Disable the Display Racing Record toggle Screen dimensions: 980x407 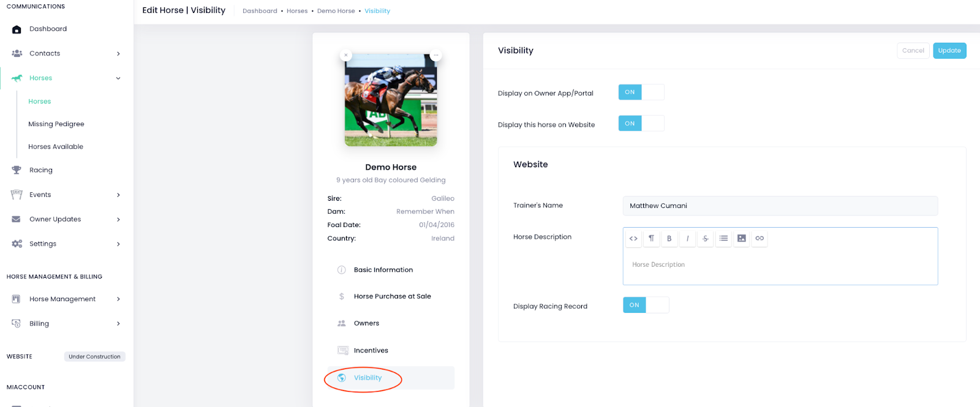click(x=646, y=305)
